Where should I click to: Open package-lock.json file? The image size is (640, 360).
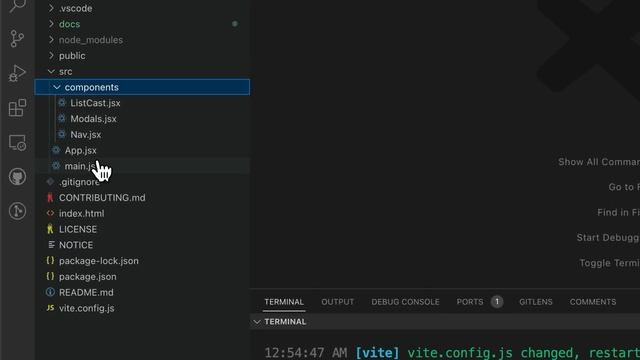(x=142, y=261)
